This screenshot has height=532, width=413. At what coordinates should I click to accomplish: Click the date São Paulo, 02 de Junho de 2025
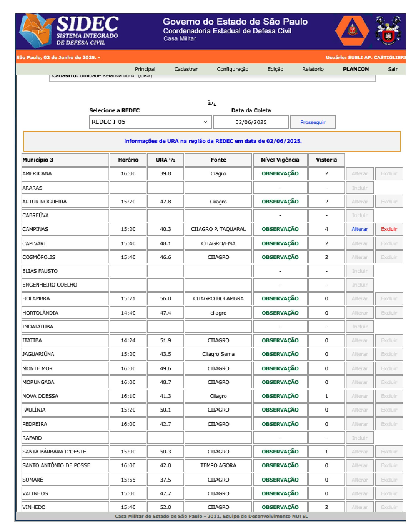(x=57, y=58)
